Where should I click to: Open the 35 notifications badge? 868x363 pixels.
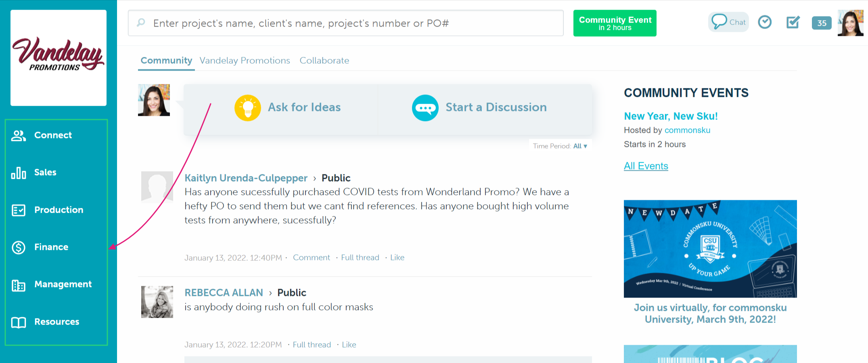(x=822, y=23)
